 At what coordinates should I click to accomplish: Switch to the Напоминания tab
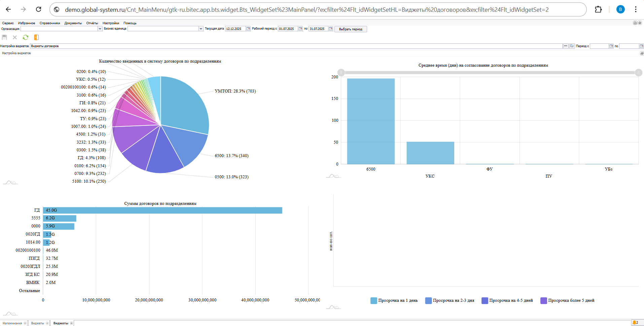coord(12,323)
